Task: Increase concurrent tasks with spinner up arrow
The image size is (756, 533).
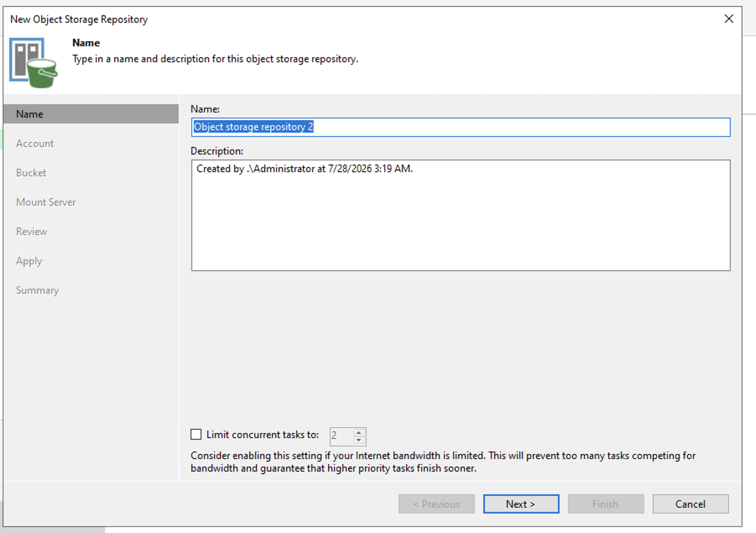Action: (359, 432)
